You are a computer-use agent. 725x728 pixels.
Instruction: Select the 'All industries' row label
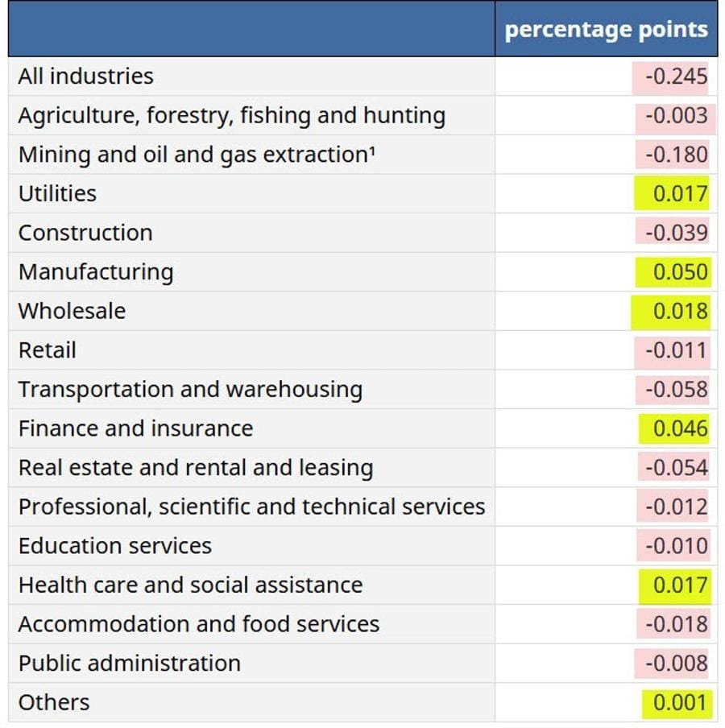(85, 77)
